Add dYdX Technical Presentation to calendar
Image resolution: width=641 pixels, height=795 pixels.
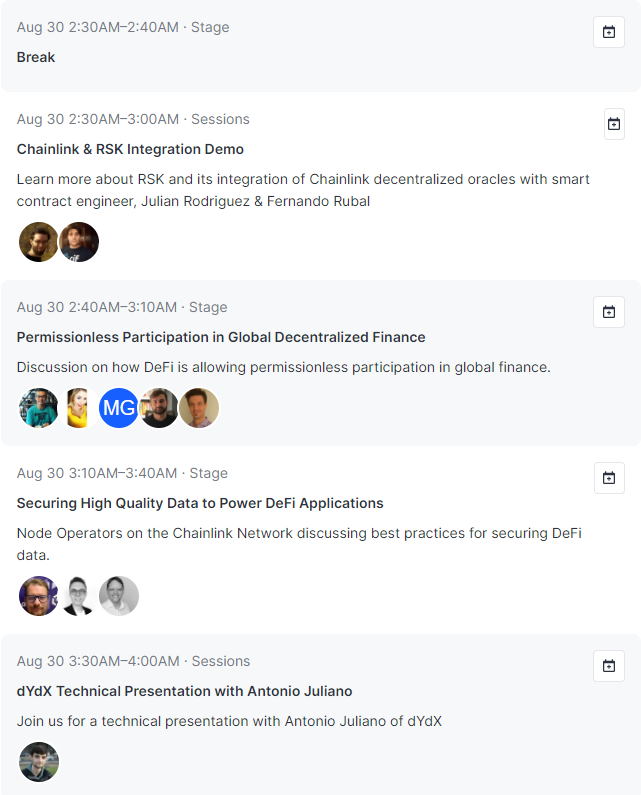pyautogui.click(x=608, y=666)
